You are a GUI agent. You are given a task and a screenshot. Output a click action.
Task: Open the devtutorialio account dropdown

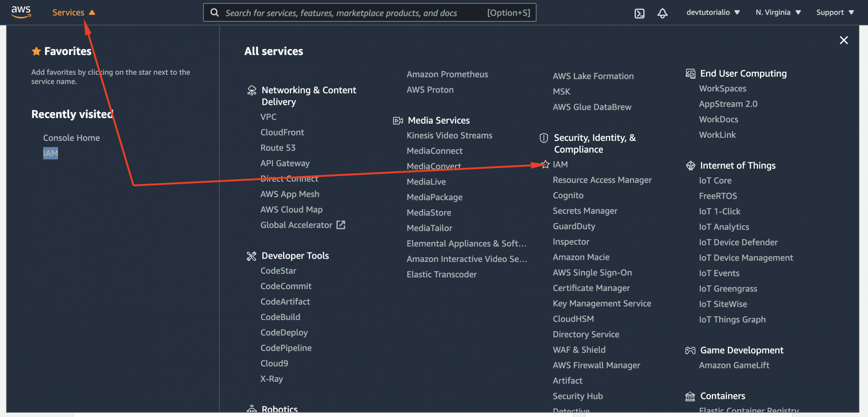(713, 13)
